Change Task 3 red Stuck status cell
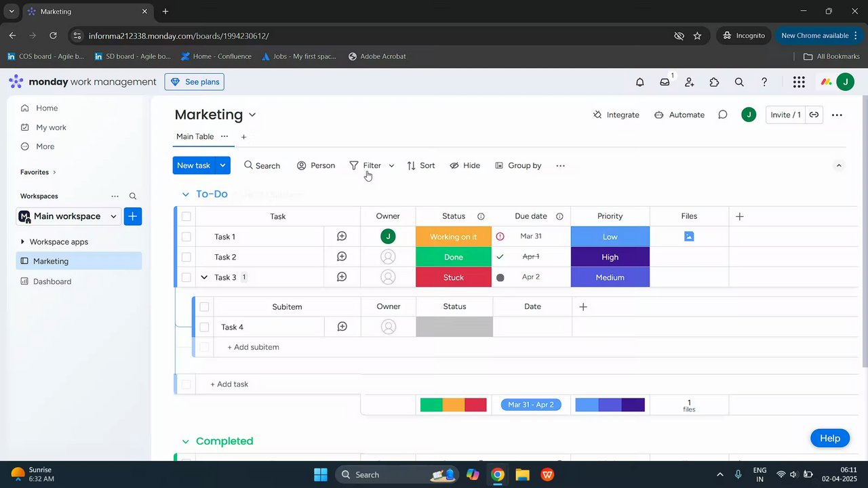 click(x=454, y=277)
